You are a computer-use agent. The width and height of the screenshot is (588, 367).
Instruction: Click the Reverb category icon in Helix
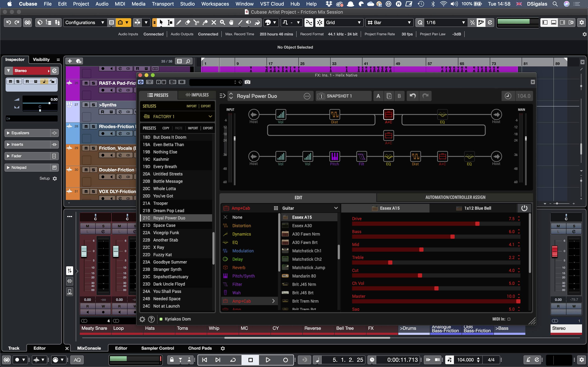(225, 268)
